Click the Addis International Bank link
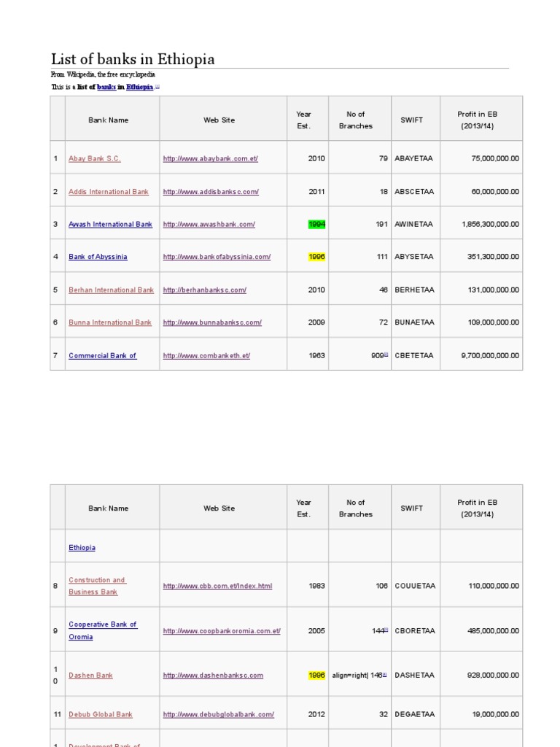Screen dimensions: 560x747 [x=109, y=192]
